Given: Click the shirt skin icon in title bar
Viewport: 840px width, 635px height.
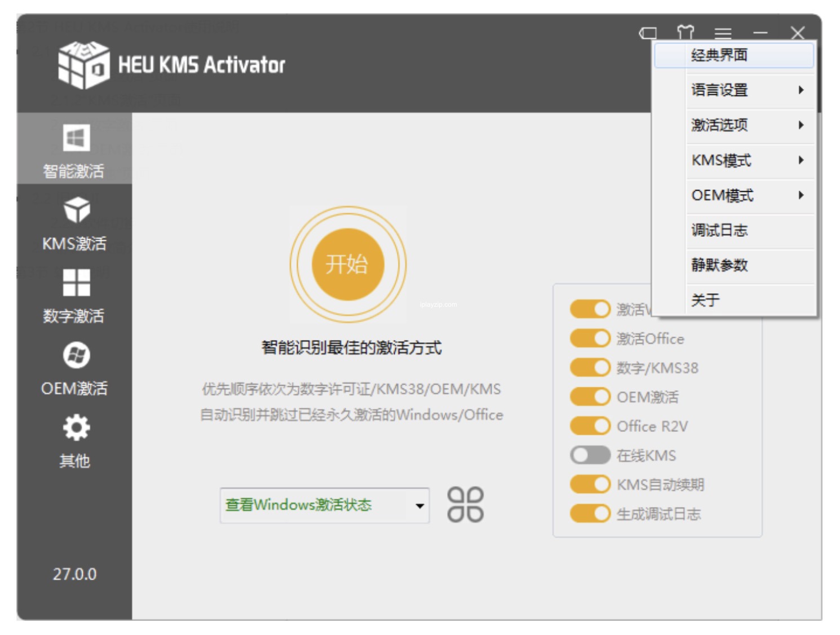Looking at the screenshot, I should pyautogui.click(x=686, y=33).
